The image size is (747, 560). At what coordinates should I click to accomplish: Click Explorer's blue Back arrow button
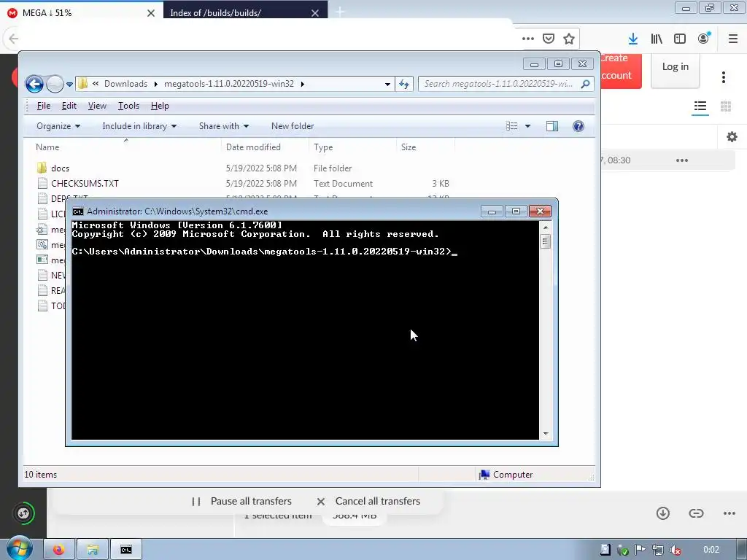coord(34,85)
